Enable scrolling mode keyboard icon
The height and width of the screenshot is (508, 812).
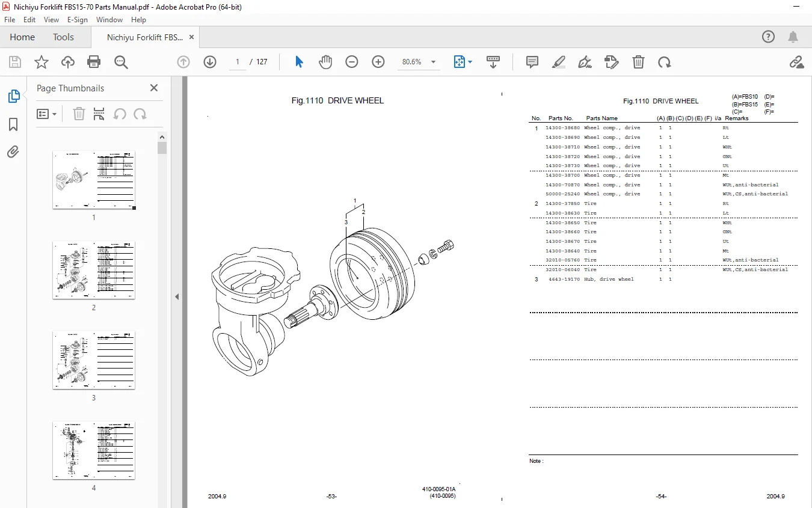(493, 62)
